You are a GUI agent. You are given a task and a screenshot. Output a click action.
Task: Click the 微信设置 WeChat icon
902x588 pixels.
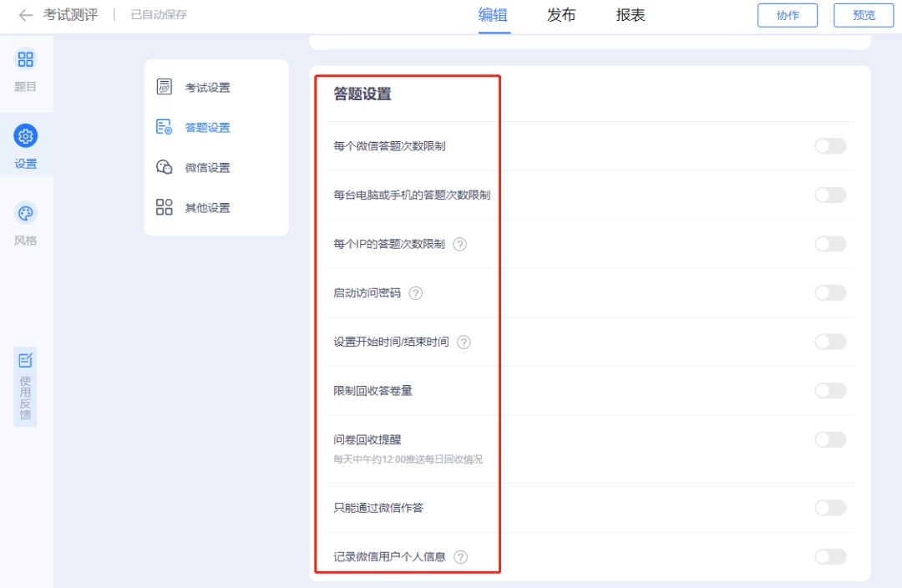pyautogui.click(x=164, y=167)
